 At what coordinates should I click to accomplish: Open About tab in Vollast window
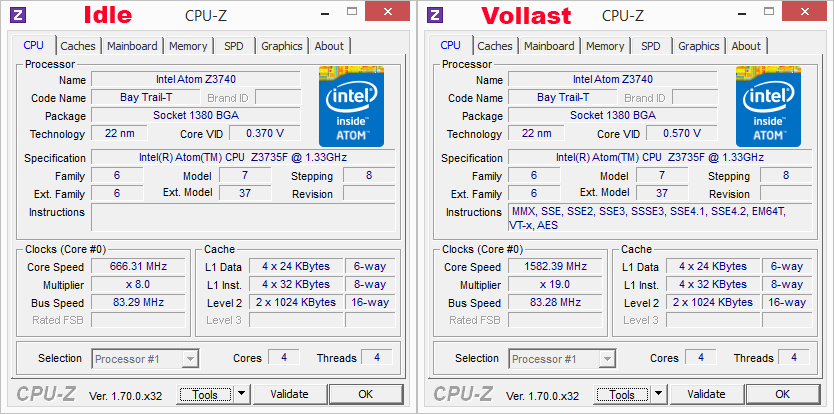(746, 46)
